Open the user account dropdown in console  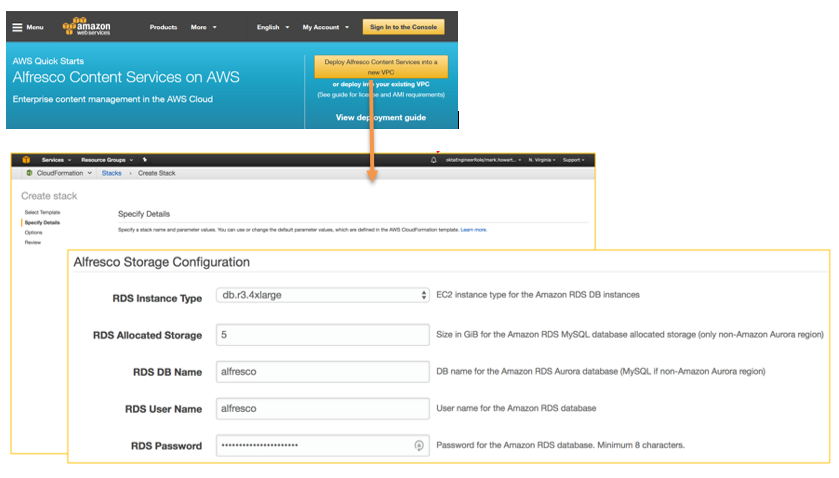(483, 160)
